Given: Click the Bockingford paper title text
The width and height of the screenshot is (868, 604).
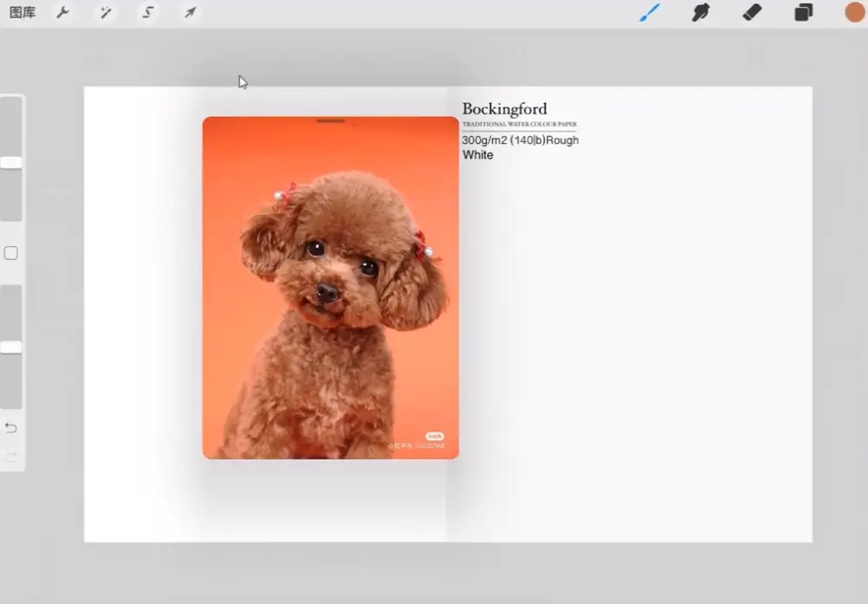Looking at the screenshot, I should (504, 108).
